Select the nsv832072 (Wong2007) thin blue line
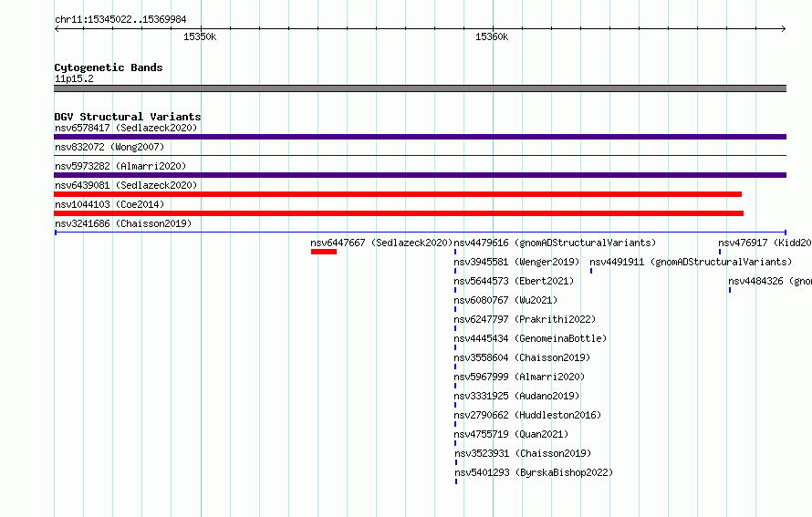 coord(420,155)
